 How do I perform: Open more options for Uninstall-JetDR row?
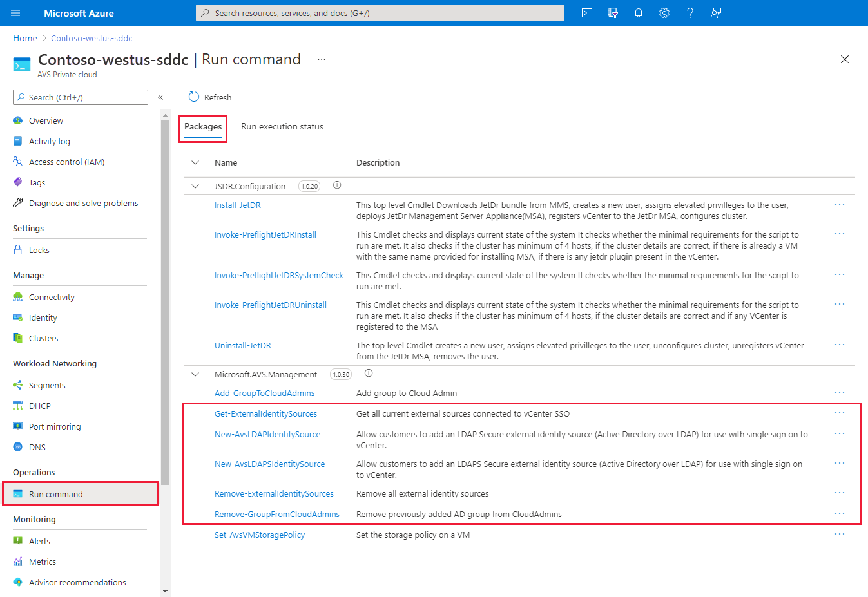840,345
